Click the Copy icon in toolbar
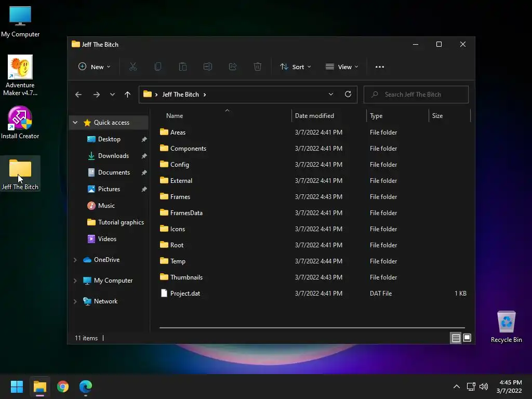 point(158,67)
